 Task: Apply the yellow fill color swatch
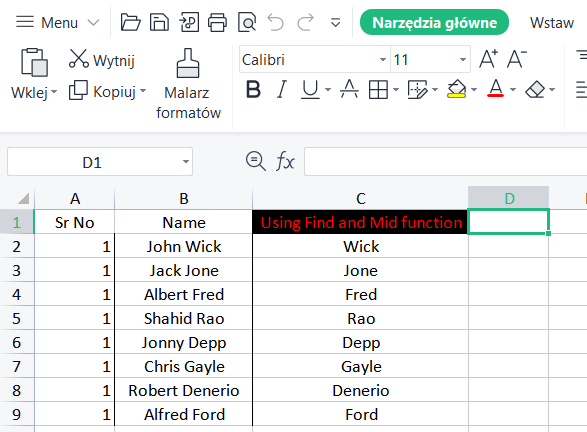[x=457, y=90]
